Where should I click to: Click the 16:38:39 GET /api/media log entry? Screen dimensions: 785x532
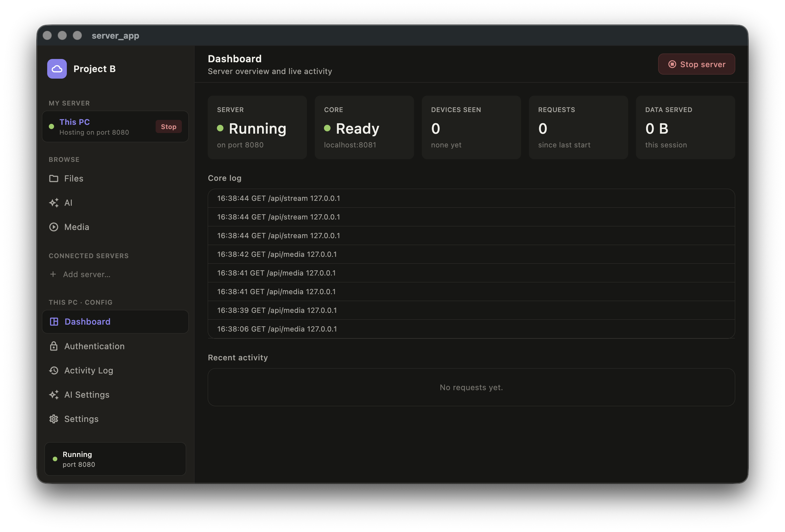click(x=471, y=311)
